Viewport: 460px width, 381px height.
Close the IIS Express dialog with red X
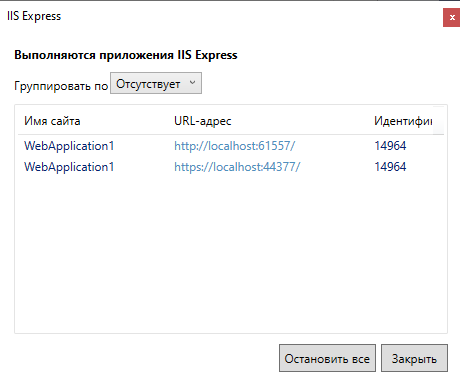pyautogui.click(x=452, y=17)
